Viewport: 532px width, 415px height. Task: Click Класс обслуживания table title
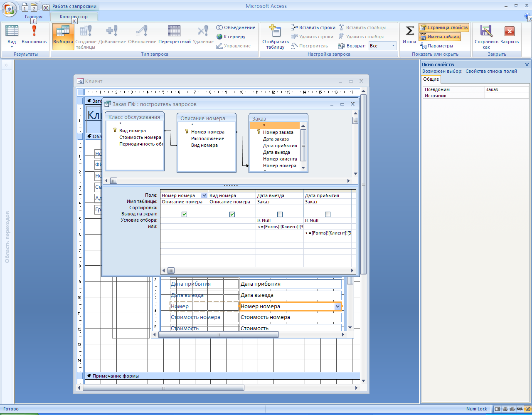point(134,117)
